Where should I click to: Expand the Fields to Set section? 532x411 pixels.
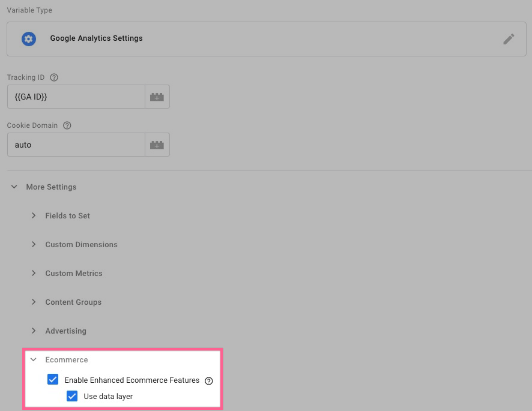(34, 215)
